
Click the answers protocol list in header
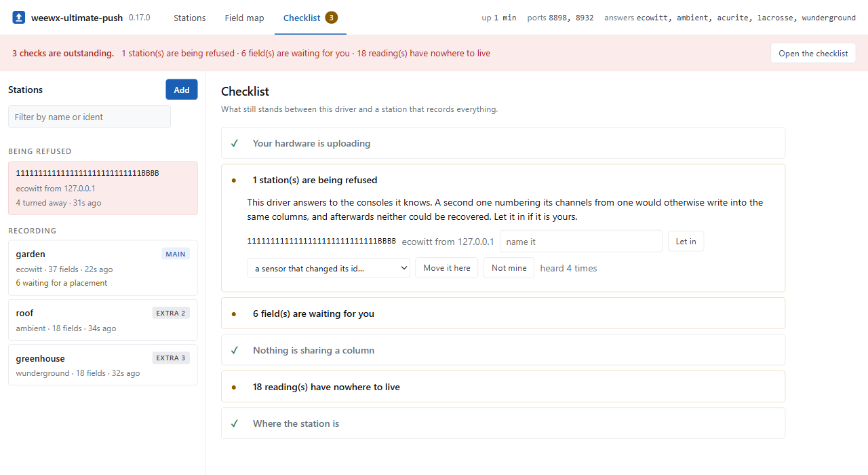click(x=730, y=18)
